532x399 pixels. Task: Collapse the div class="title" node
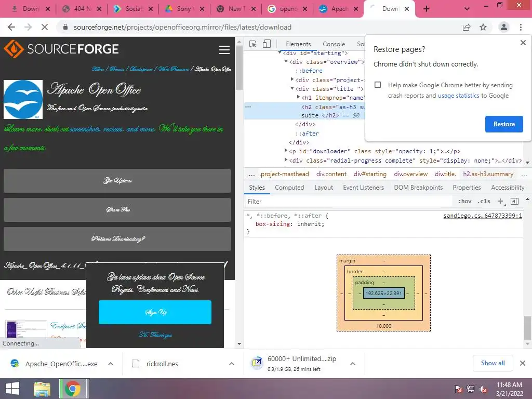(292, 88)
